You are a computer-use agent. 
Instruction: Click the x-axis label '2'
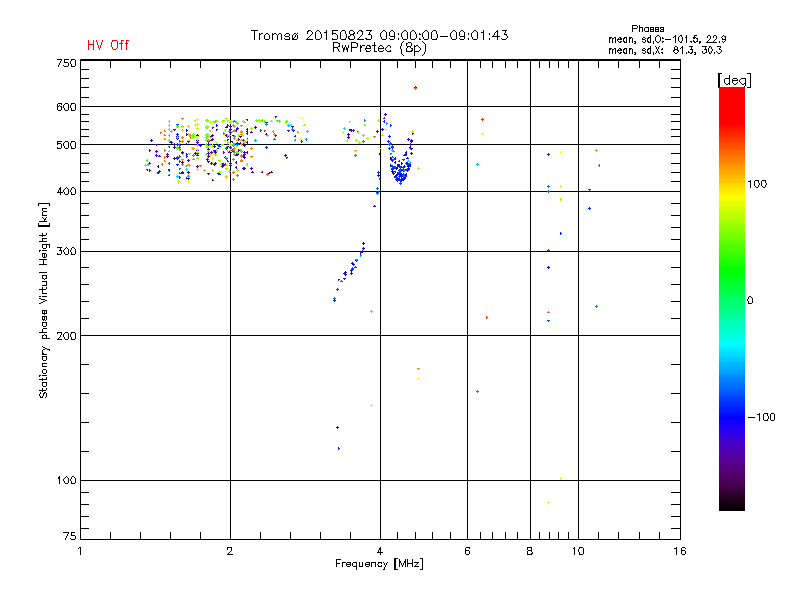coord(230,551)
